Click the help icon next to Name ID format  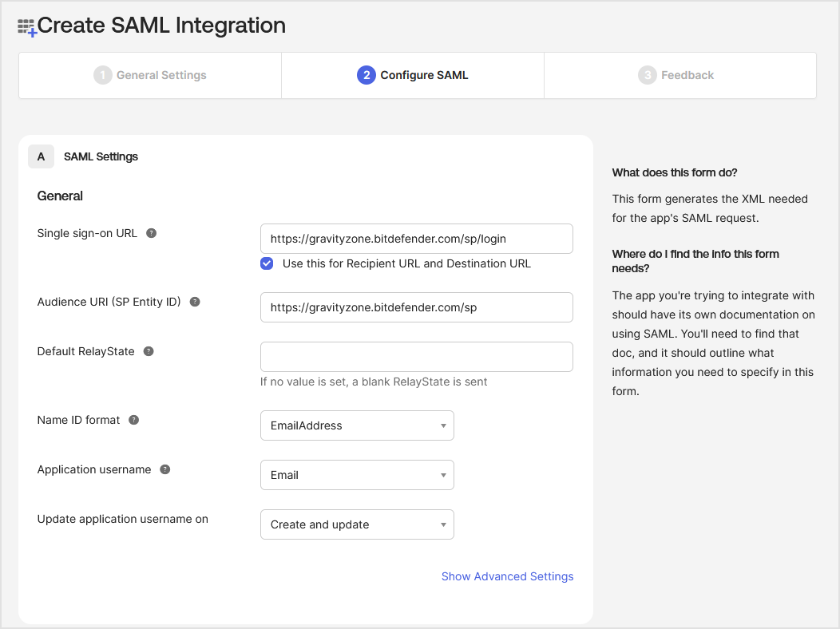click(x=134, y=420)
